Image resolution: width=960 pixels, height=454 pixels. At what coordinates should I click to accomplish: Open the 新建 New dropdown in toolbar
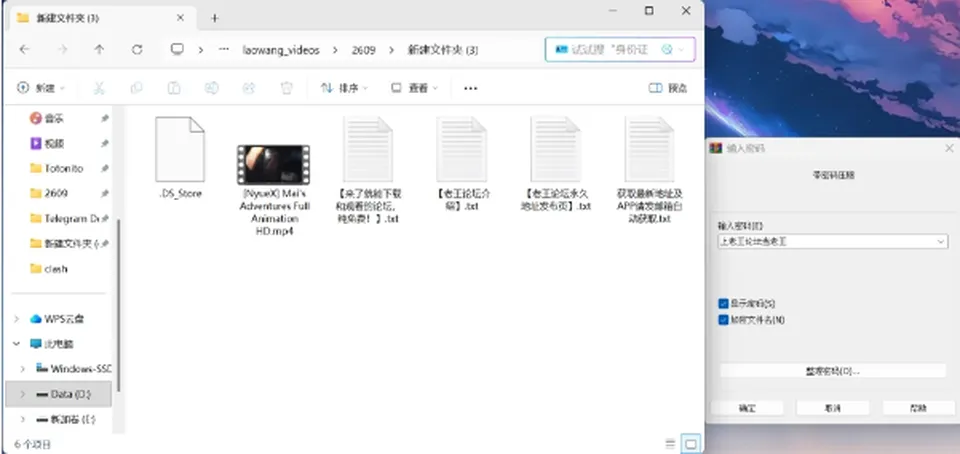tap(40, 88)
